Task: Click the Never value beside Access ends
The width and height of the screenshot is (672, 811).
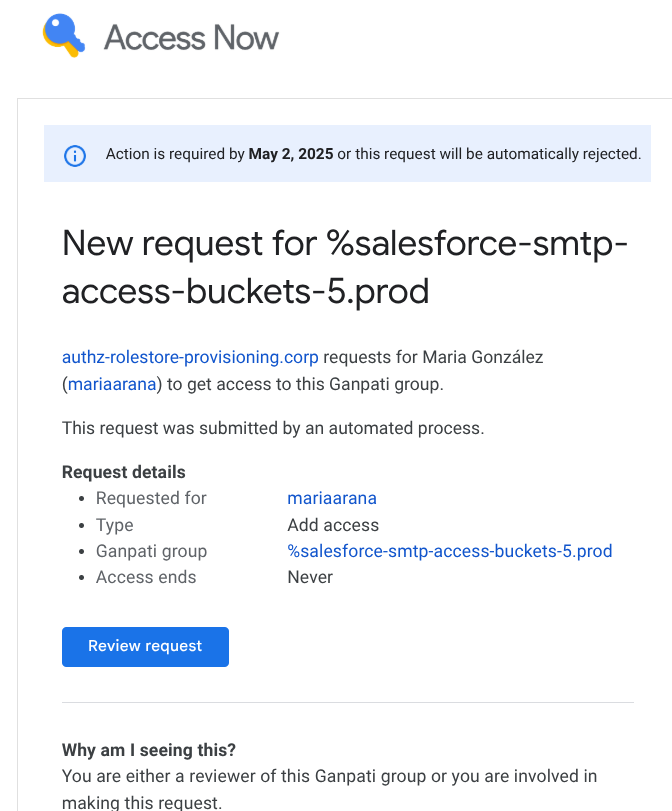Action: click(310, 577)
